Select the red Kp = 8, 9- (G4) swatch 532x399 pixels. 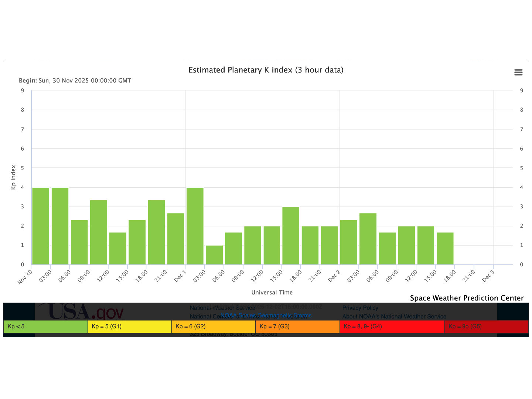392,327
